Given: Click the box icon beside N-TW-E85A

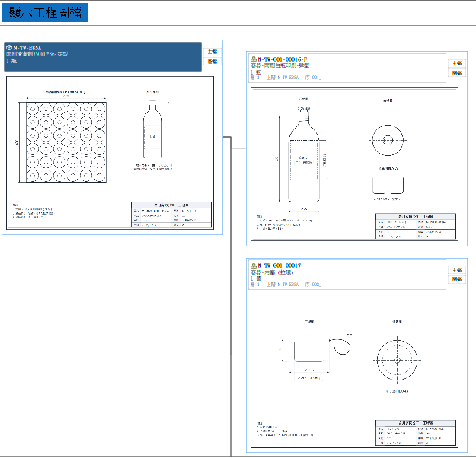Looking at the screenshot, I should tap(9, 48).
